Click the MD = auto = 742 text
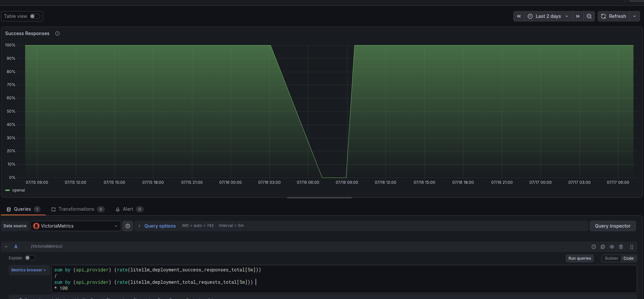Image resolution: width=644 pixels, height=299 pixels. (198, 226)
